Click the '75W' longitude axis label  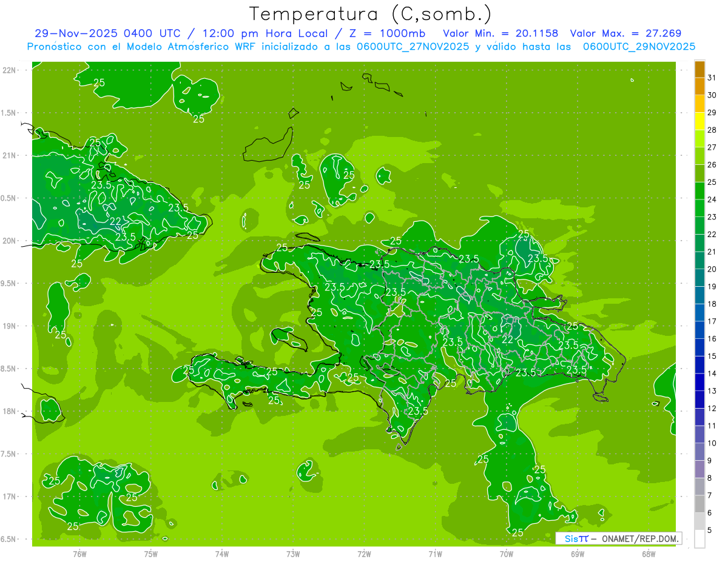click(x=150, y=554)
